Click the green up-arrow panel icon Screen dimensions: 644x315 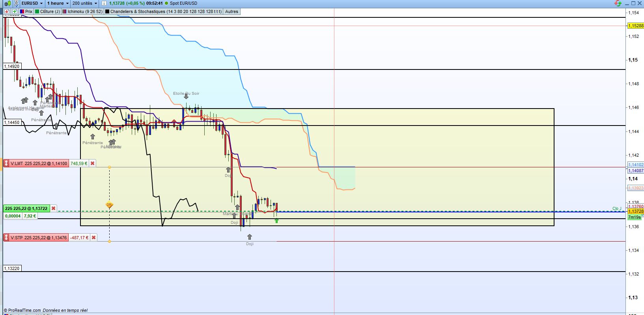coord(15,11)
